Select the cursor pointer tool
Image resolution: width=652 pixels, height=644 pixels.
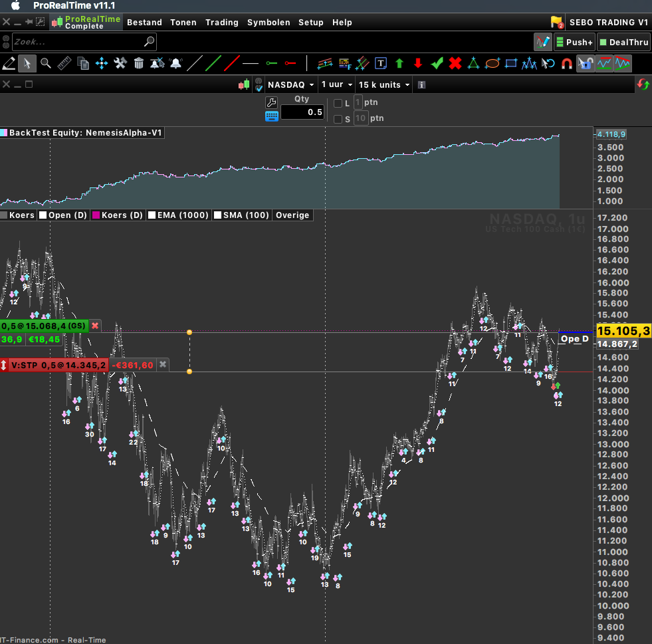pos(27,64)
